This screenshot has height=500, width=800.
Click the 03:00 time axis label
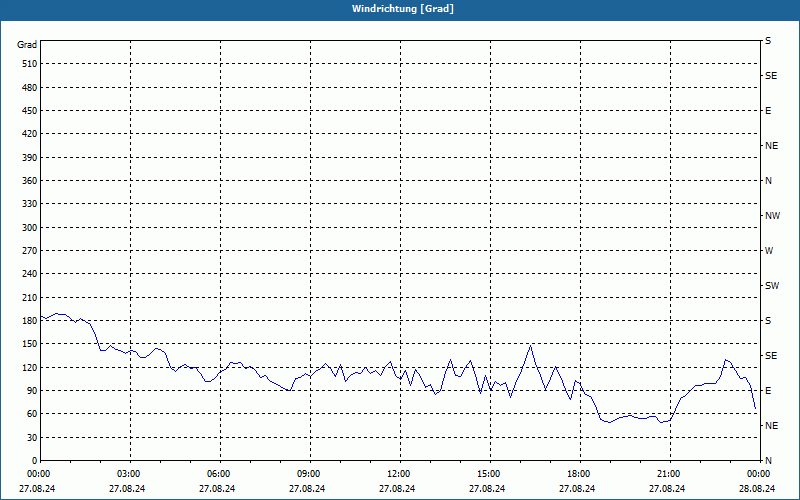(x=129, y=474)
